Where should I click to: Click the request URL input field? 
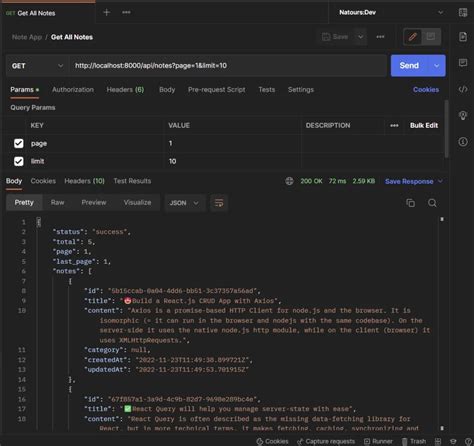228,66
